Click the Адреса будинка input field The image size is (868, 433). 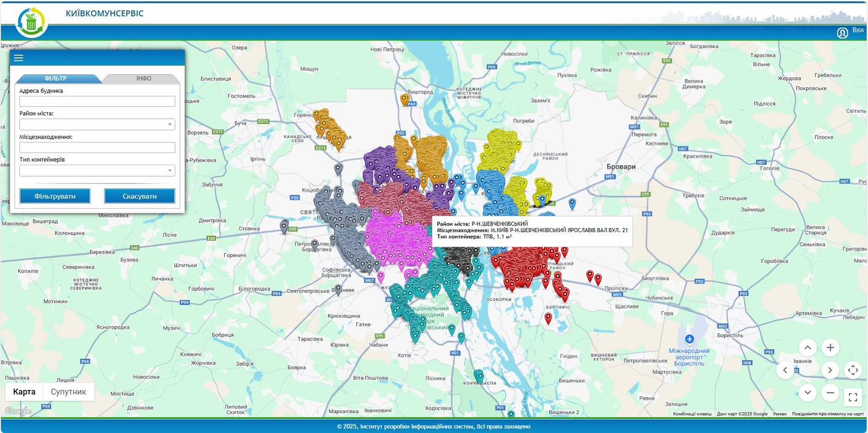[97, 101]
